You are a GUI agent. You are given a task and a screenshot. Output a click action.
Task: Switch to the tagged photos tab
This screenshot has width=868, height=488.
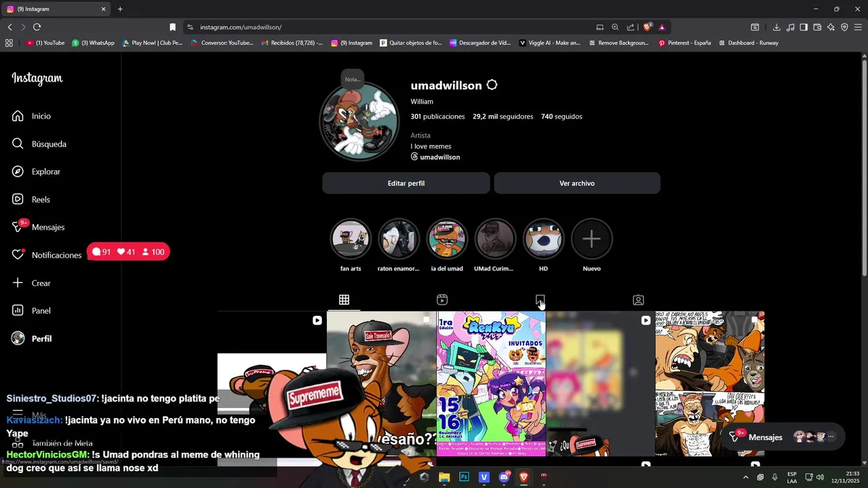[x=638, y=300]
